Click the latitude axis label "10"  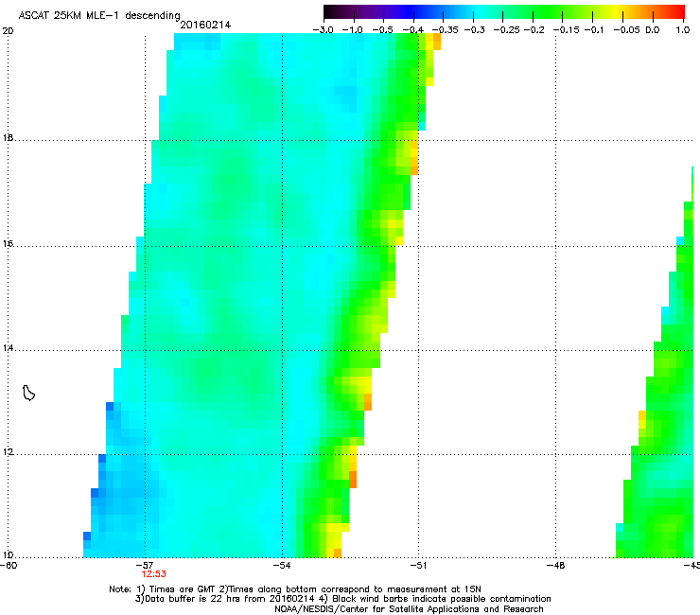tap(8, 555)
